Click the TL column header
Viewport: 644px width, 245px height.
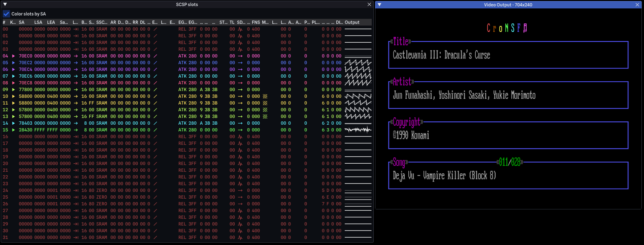click(x=232, y=23)
